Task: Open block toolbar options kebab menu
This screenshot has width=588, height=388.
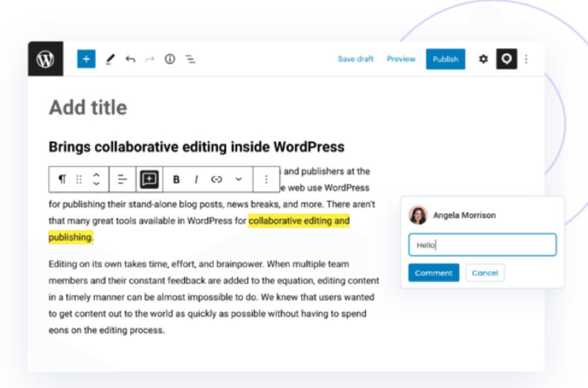Action: [267, 179]
